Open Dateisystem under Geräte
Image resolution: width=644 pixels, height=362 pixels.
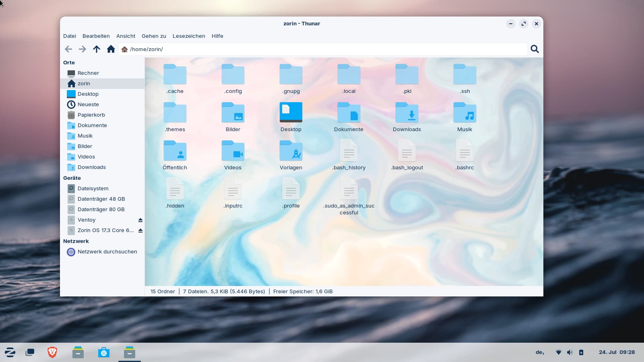(x=102, y=188)
